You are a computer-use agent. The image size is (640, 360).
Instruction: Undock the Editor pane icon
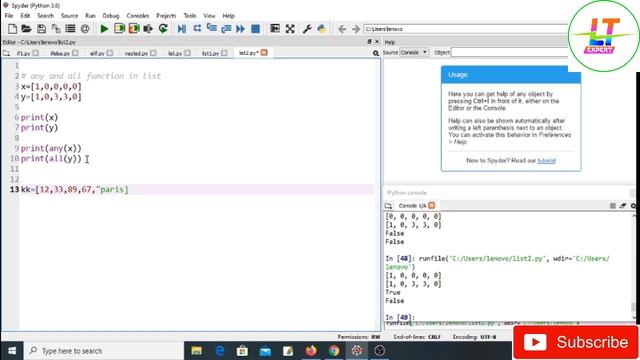(x=369, y=42)
